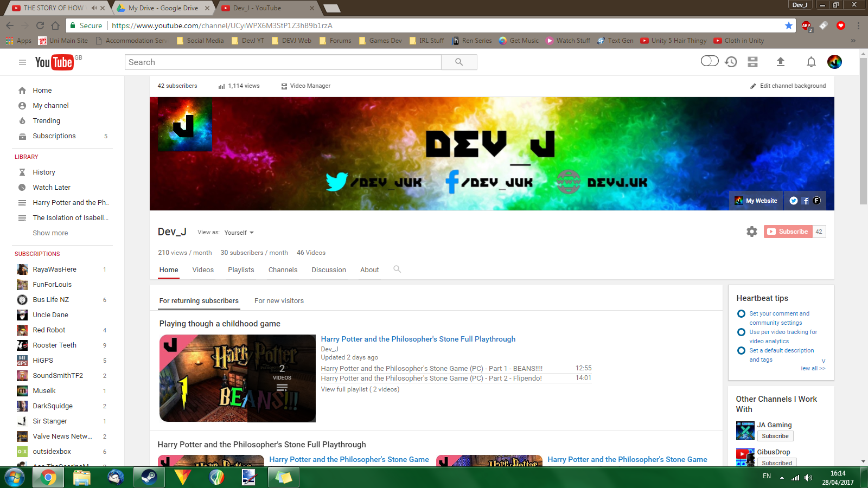
Task: Toggle the switch in YouTube header
Action: click(710, 61)
